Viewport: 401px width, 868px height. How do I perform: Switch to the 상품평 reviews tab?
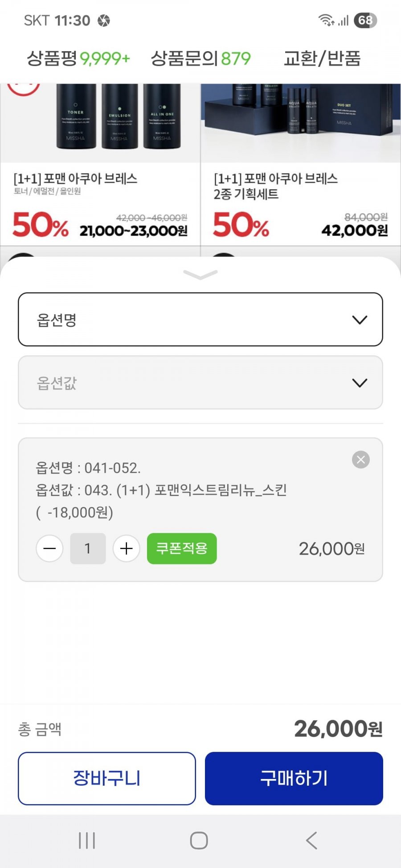click(x=78, y=58)
